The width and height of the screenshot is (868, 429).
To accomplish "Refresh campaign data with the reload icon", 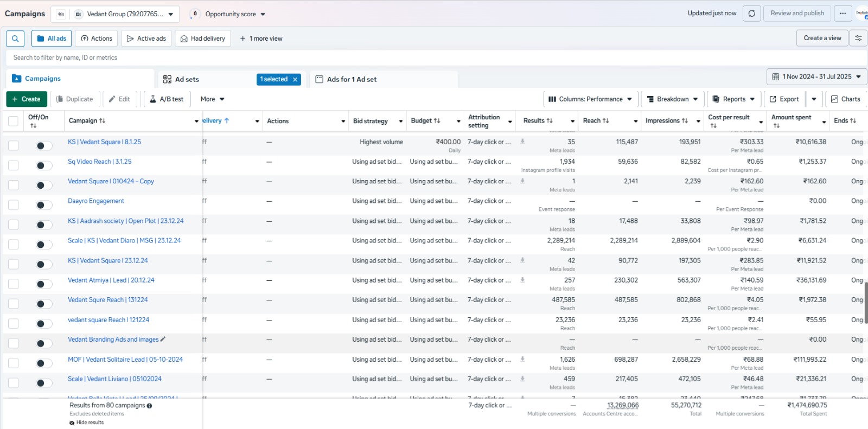I will point(751,14).
